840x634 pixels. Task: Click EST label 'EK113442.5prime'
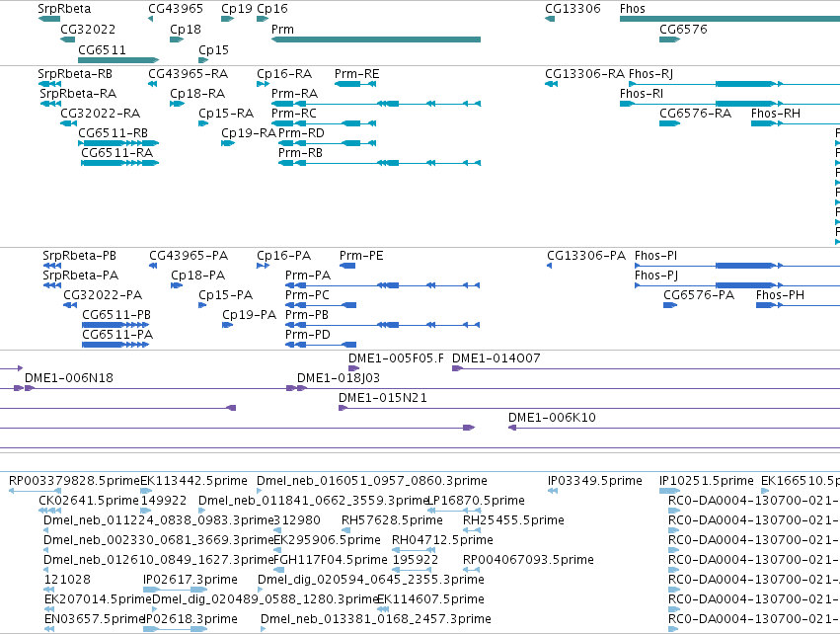(x=193, y=481)
